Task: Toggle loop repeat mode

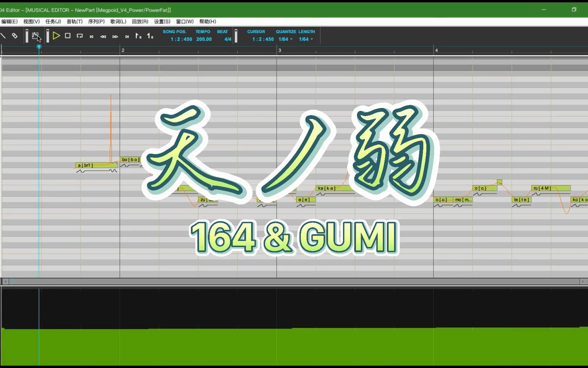Action: (x=80, y=35)
